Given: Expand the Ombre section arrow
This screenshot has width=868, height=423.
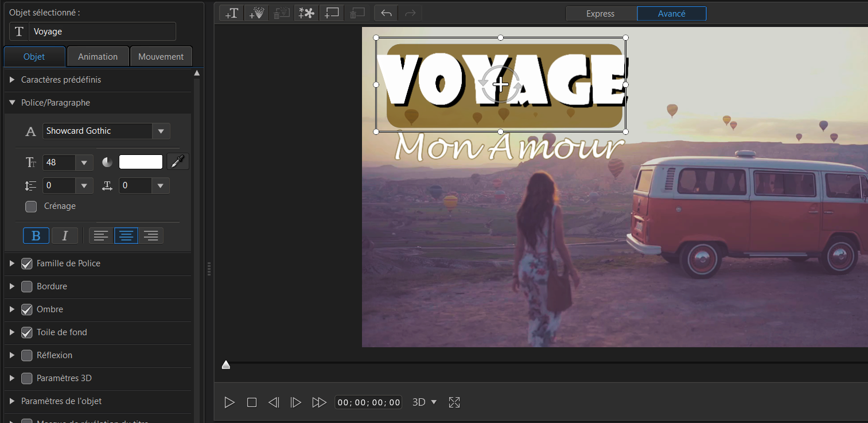Looking at the screenshot, I should pos(13,309).
